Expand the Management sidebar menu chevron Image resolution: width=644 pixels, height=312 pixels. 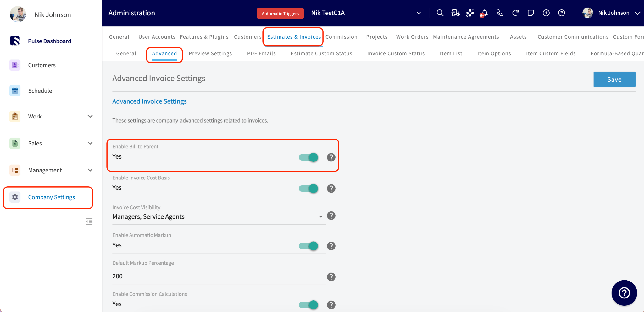coord(90,170)
